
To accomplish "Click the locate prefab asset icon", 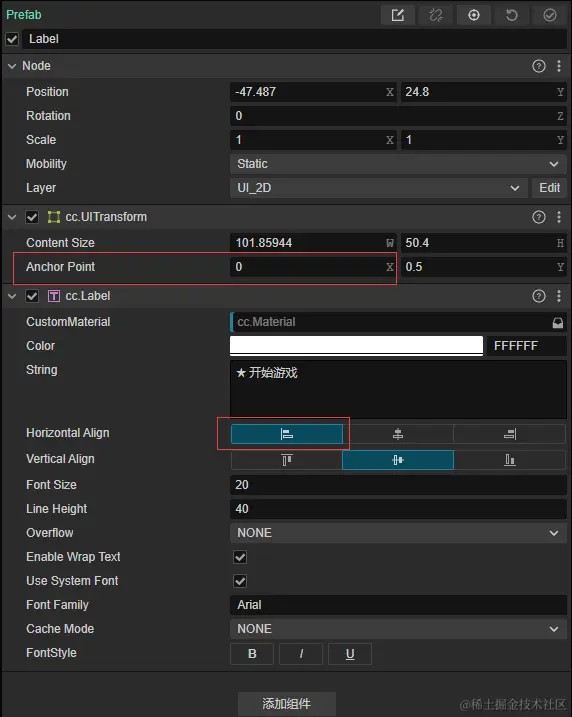I will click(474, 15).
